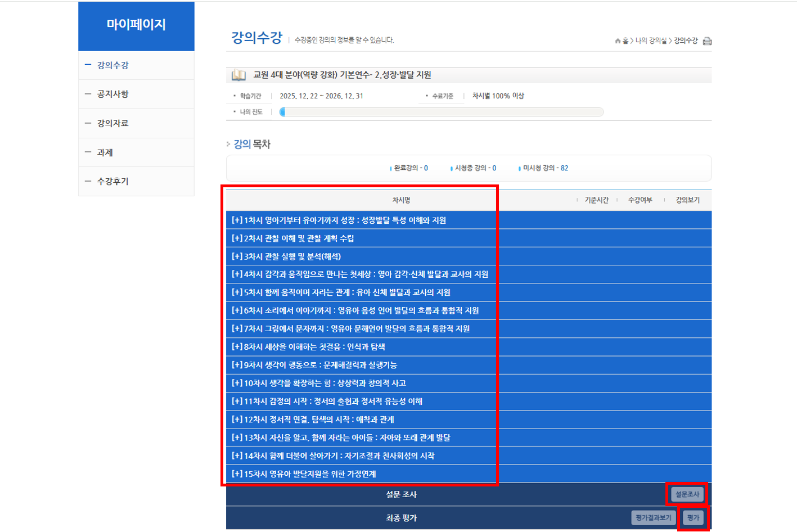Expand 15차시 영유아 발달지원 가정연계 row
This screenshot has height=532, width=797.
pos(304,474)
